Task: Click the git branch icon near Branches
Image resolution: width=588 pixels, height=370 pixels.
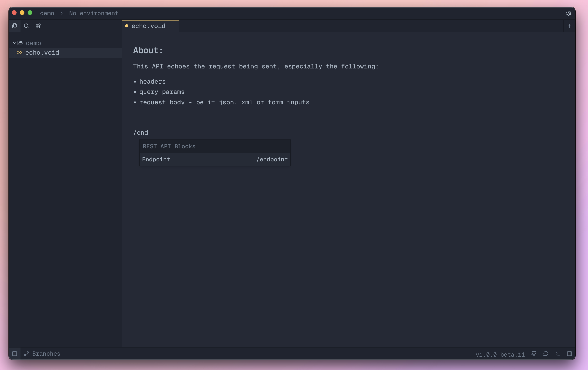Action: [27, 354]
